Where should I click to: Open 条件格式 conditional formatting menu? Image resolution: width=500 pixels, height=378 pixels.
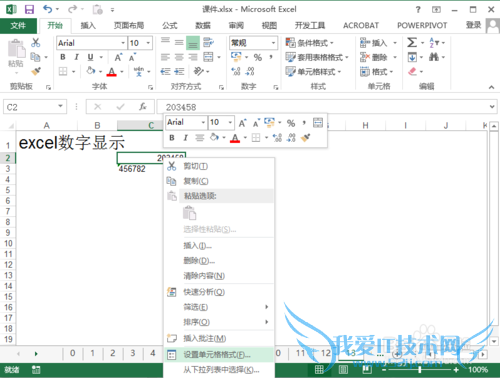point(310,43)
